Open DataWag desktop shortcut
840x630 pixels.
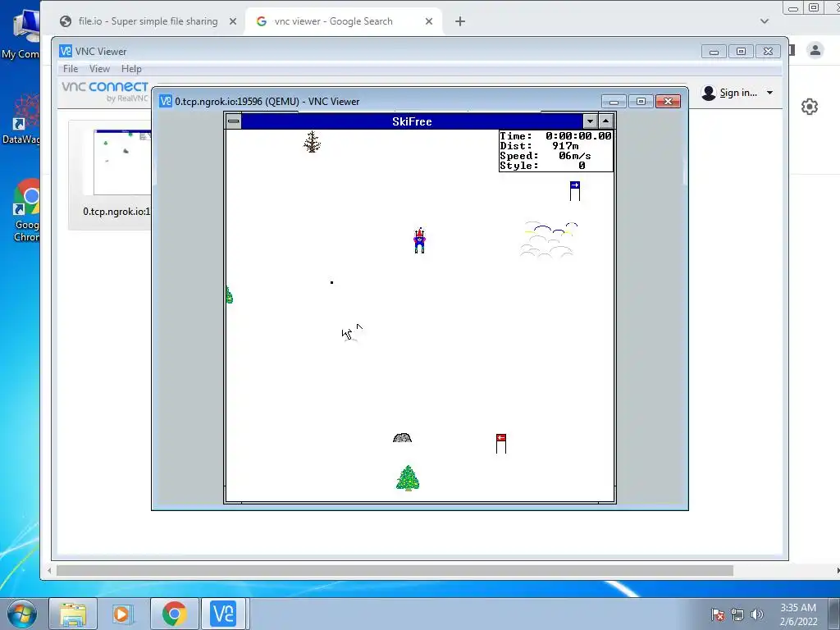pyautogui.click(x=21, y=119)
